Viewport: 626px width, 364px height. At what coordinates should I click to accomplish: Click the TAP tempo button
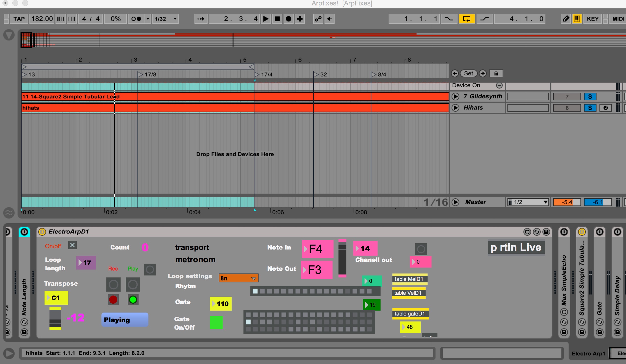(19, 19)
